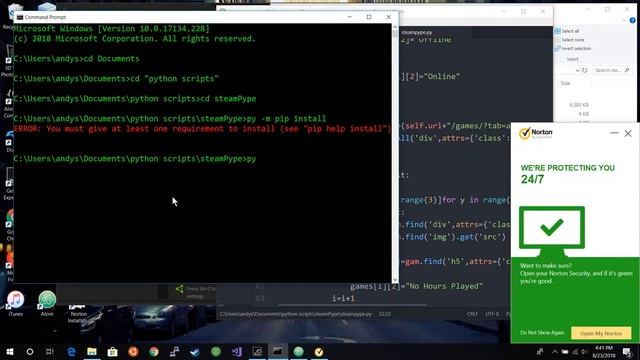Click Do Not Show Again link
The image size is (640, 360).
click(542, 333)
